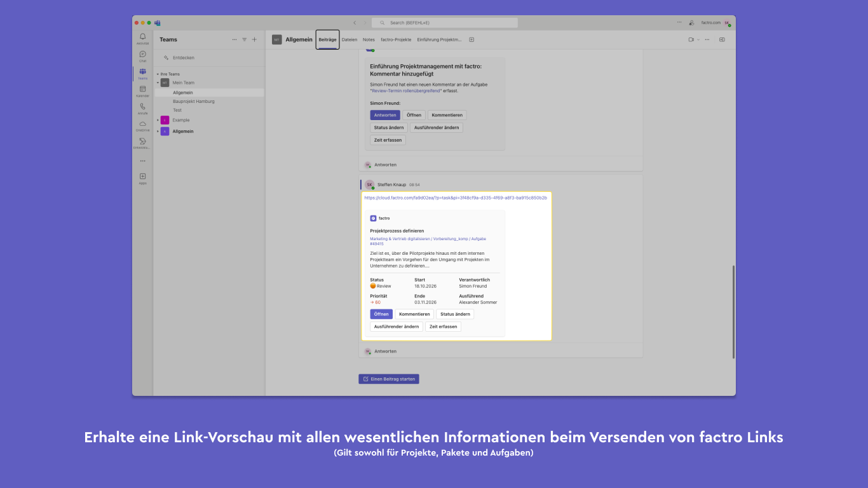Open Teams panel more options ellipsis

[234, 39]
